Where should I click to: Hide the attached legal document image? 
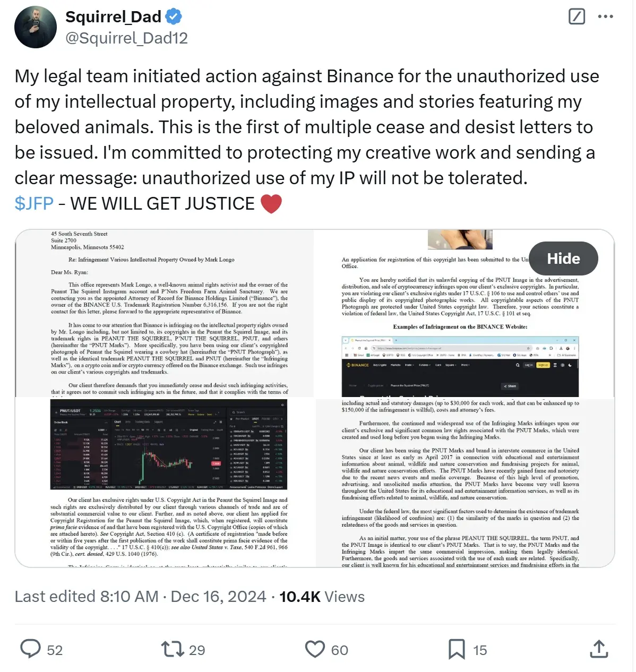point(563,259)
